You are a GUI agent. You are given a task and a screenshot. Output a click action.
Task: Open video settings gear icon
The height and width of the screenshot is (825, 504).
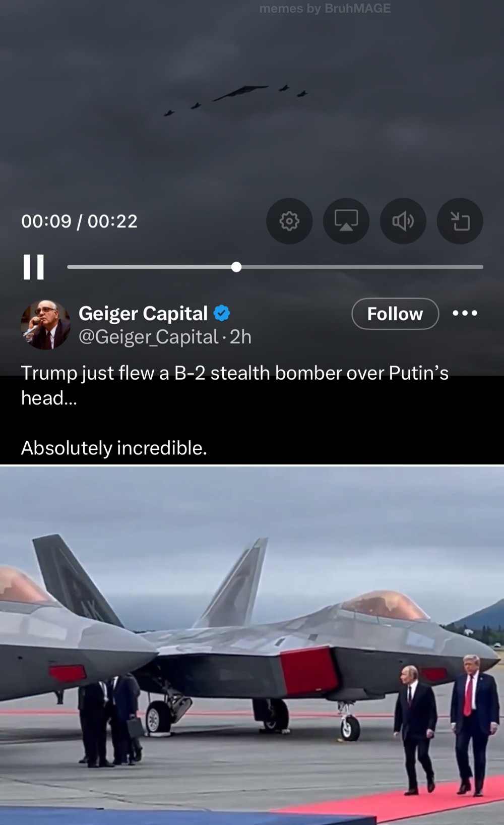(289, 221)
